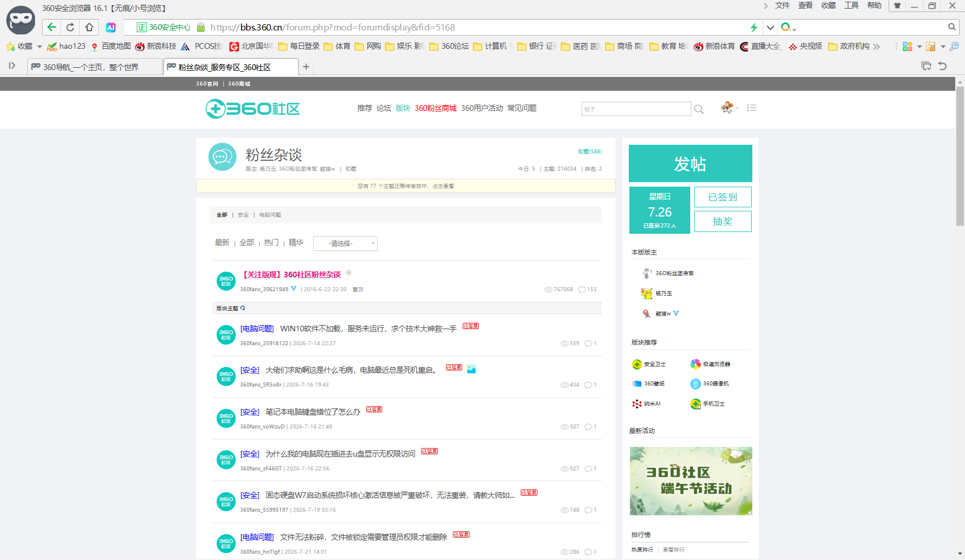Open the 手机卫士 board icon

click(695, 404)
